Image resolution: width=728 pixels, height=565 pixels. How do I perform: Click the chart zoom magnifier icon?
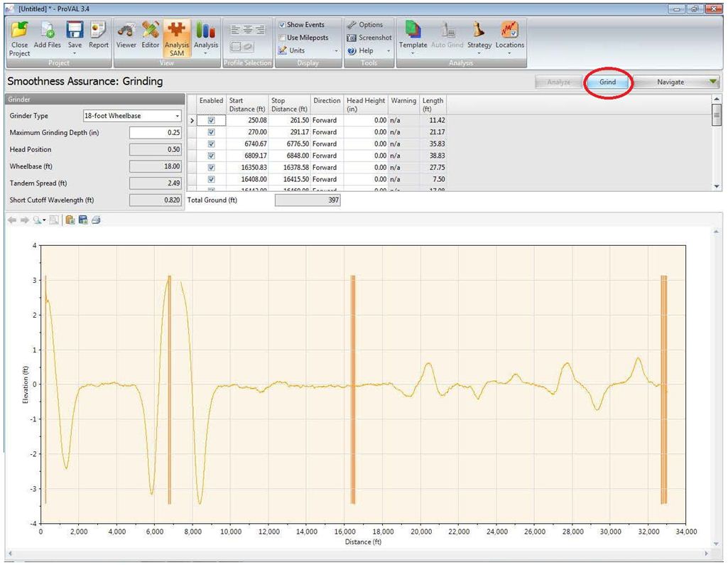[x=37, y=220]
